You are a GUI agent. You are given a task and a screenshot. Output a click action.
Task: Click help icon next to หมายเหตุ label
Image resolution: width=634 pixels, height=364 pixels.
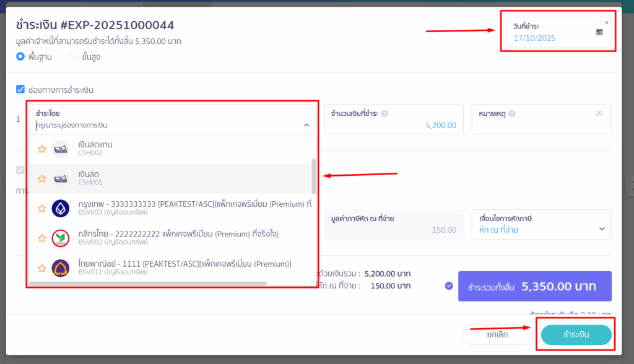point(512,114)
